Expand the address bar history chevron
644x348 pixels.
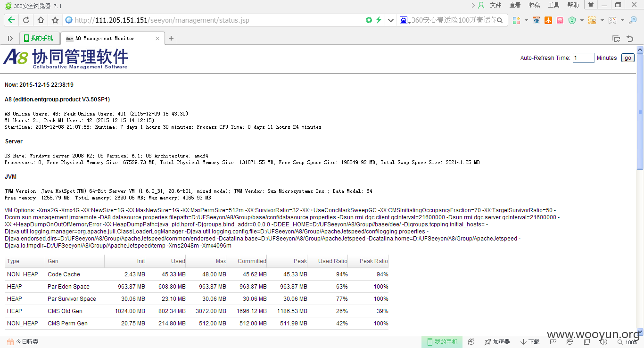click(390, 20)
